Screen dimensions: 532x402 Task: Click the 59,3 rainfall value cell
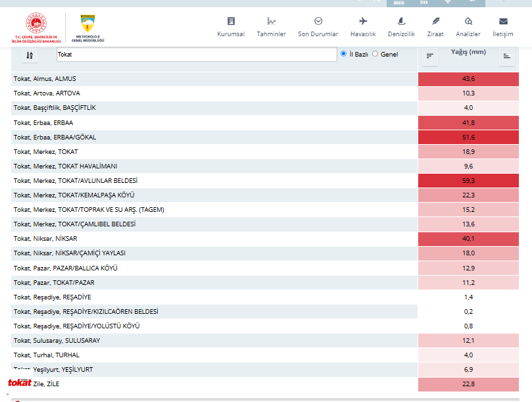[x=468, y=181]
